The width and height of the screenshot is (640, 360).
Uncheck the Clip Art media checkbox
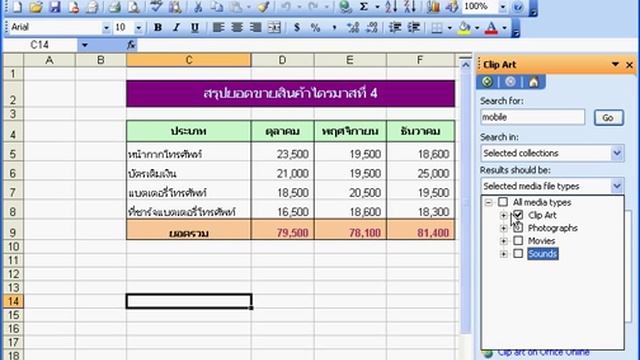[x=518, y=215]
